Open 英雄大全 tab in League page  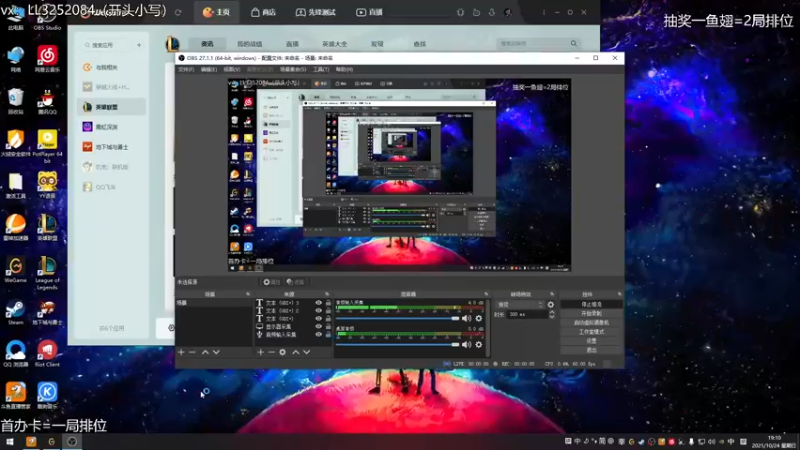point(335,44)
